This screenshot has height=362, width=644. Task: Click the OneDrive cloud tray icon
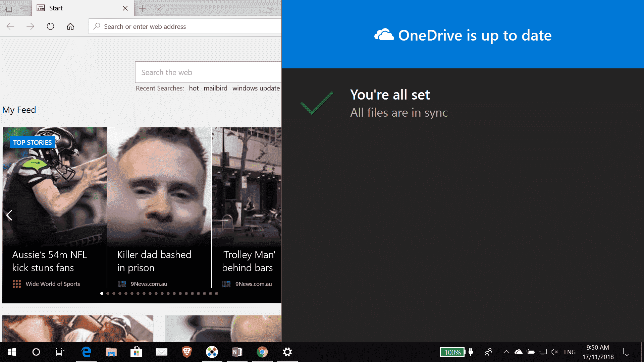(x=519, y=352)
